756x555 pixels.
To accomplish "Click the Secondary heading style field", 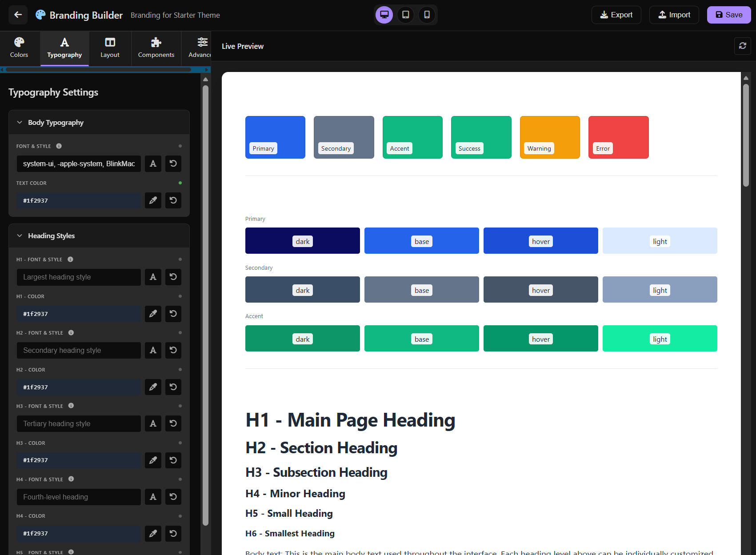I will tap(79, 350).
